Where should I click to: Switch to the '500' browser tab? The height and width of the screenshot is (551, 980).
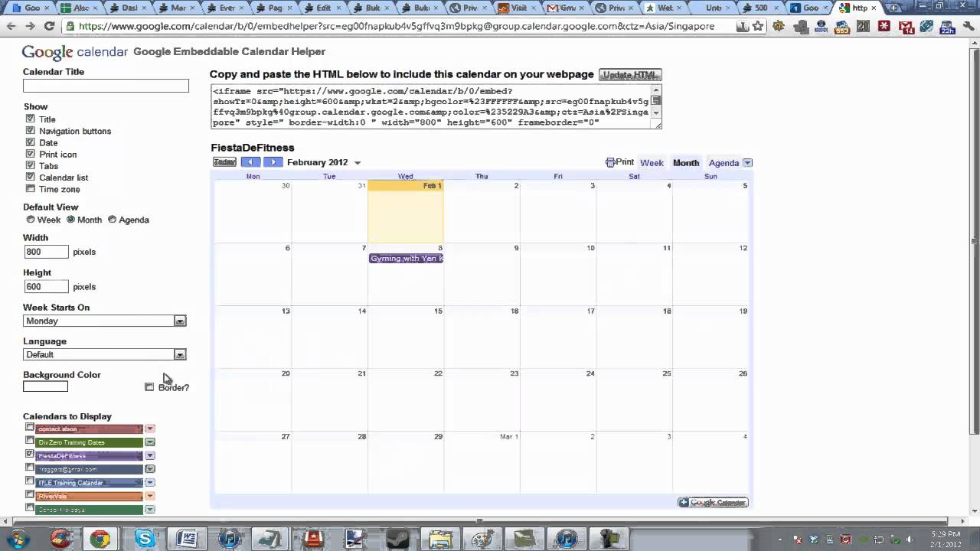[760, 8]
